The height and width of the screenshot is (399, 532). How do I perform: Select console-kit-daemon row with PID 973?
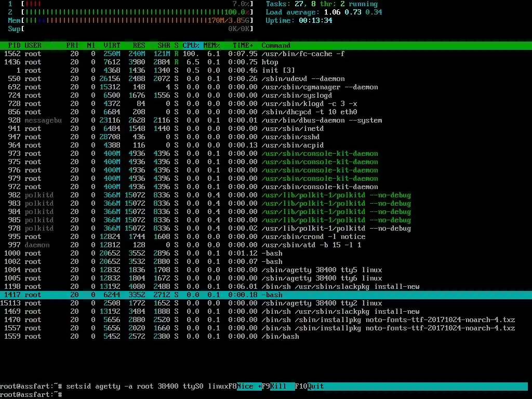point(266,153)
